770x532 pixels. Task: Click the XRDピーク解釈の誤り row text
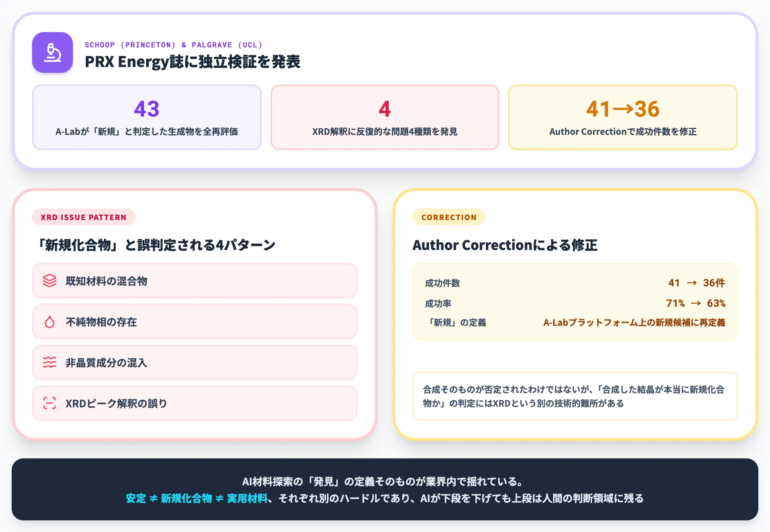(116, 403)
